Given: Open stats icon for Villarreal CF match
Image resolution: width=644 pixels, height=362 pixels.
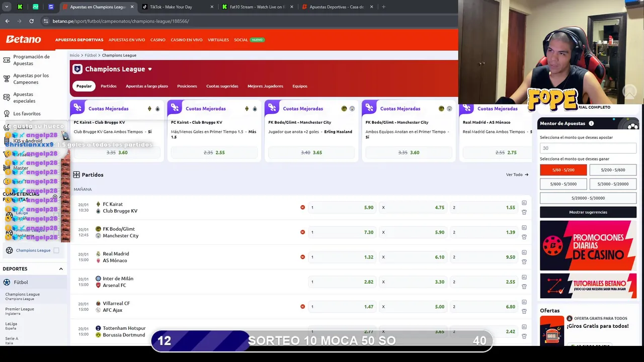Looking at the screenshot, I should click(x=524, y=302).
